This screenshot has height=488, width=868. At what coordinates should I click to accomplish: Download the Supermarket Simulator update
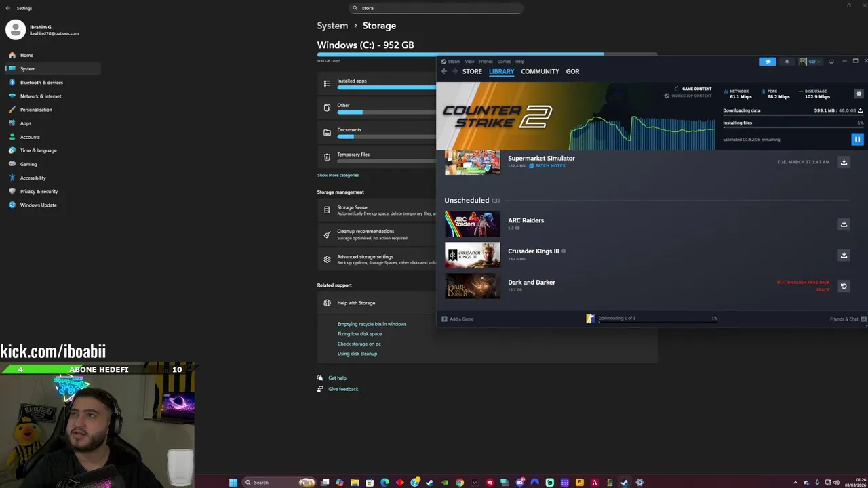pyautogui.click(x=844, y=162)
